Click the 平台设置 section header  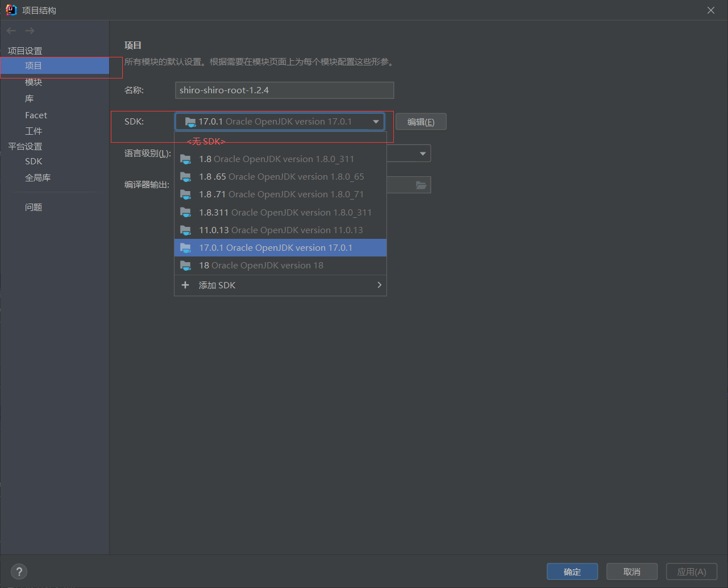click(x=25, y=146)
